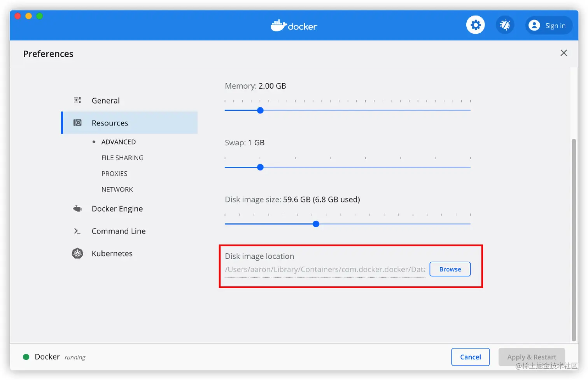
Task: Click the Preferences heading
Action: pyautogui.click(x=48, y=54)
